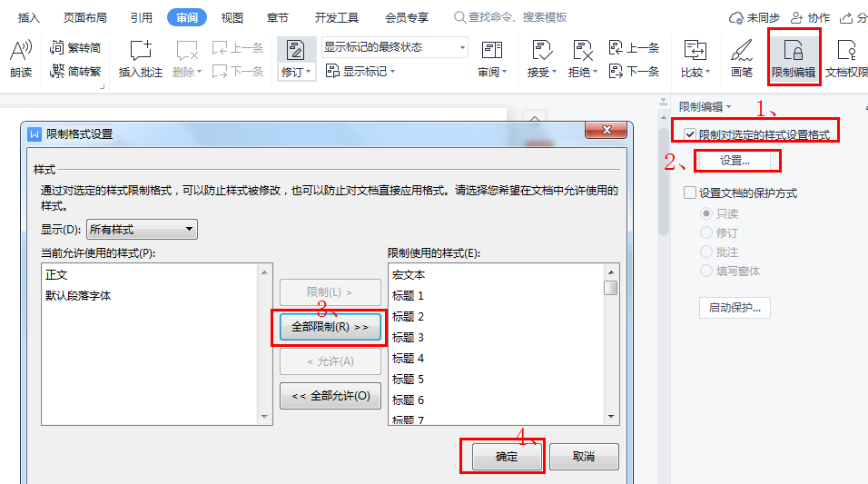Viewport: 868px width, 484px height.
Task: Select 宏文本 in the restricted styles list
Action: 409,274
